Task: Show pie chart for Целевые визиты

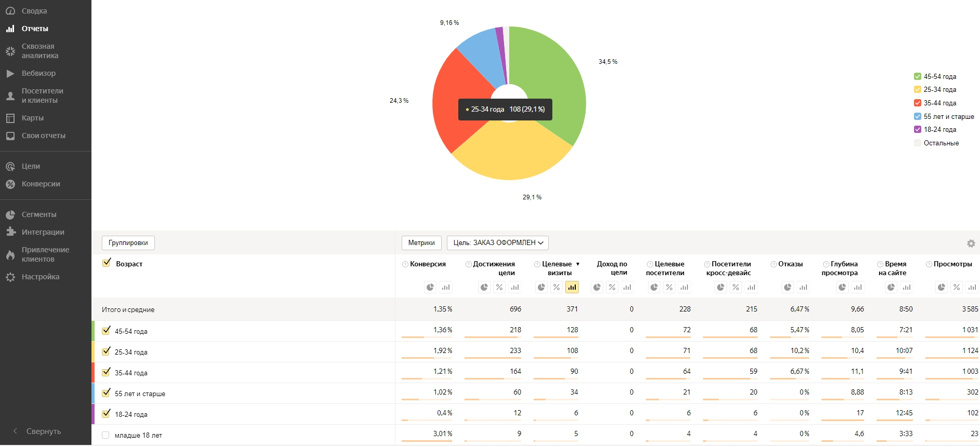Action: 541,287
